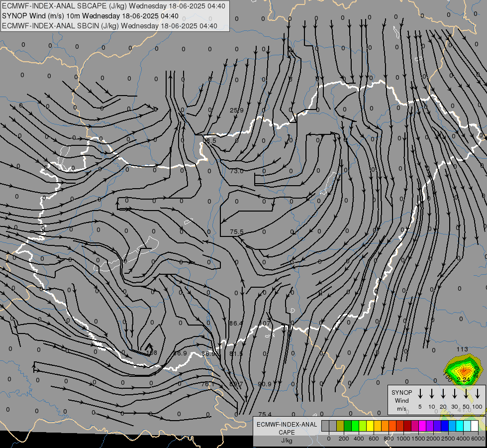Select the SYNOP Wind 10m header line

click(x=90, y=16)
